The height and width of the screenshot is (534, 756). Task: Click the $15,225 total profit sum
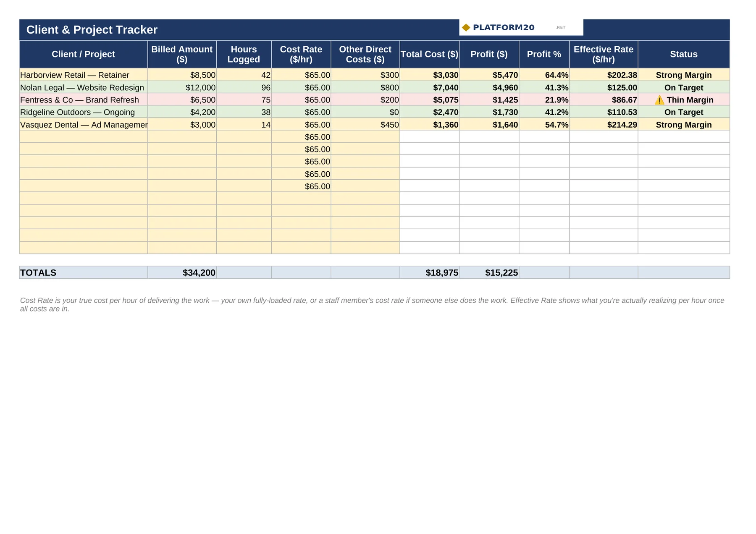pos(489,272)
